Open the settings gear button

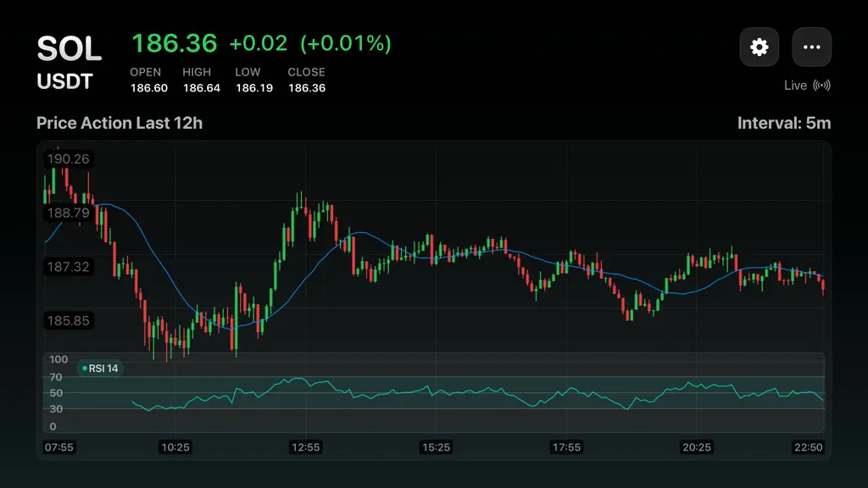coord(759,47)
